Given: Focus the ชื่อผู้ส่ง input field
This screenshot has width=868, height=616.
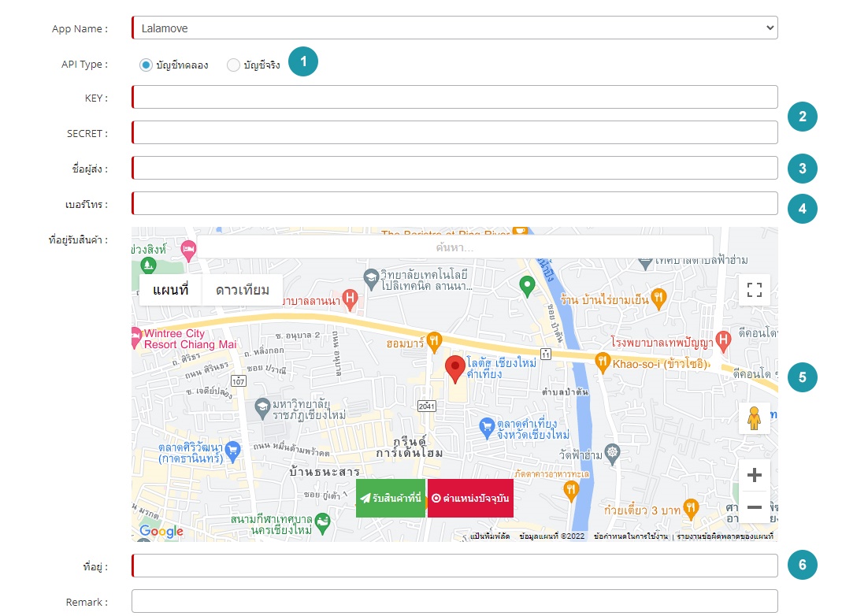Looking at the screenshot, I should 454,169.
